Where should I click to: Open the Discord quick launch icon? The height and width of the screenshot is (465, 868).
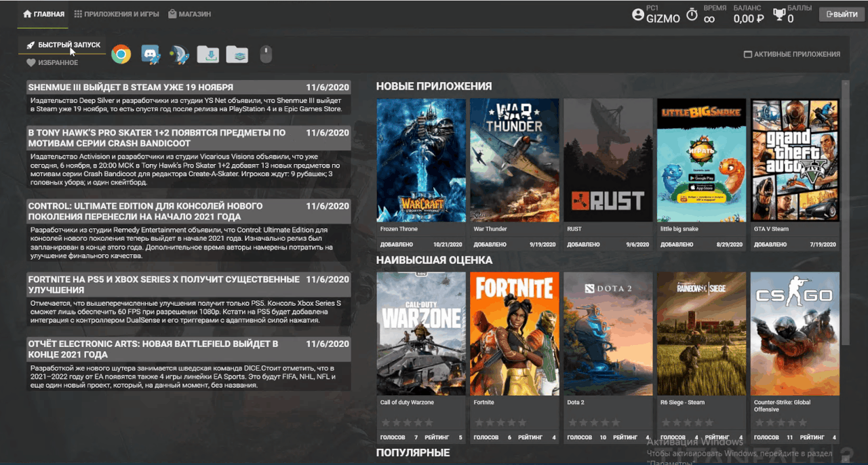coord(151,54)
